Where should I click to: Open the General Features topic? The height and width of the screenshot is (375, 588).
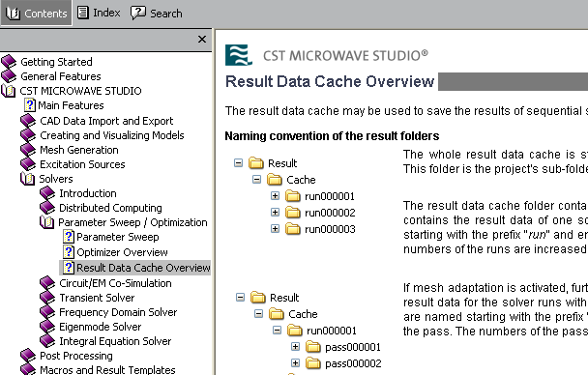61,76
